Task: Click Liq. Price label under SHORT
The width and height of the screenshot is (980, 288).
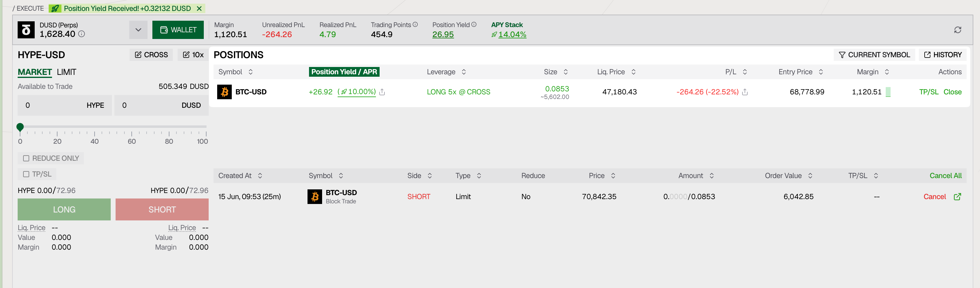Action: 182,227
